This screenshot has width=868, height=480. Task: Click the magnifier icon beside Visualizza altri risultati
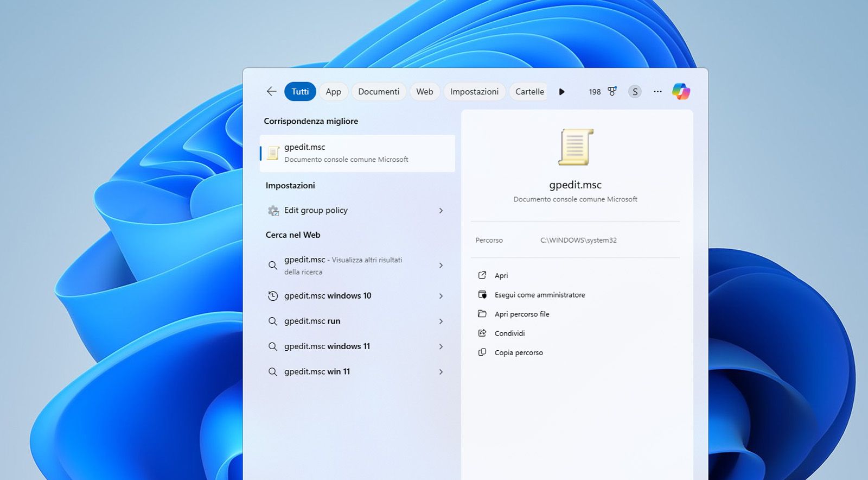tap(273, 266)
